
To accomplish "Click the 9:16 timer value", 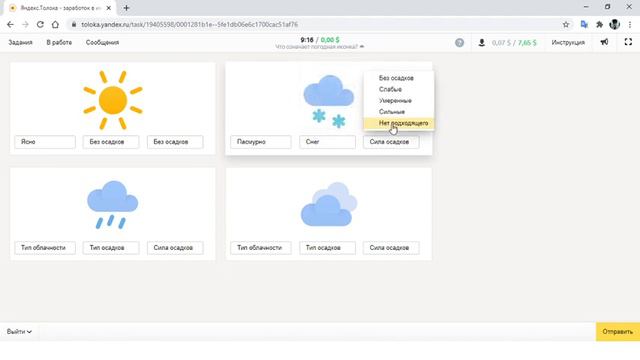I will (307, 40).
